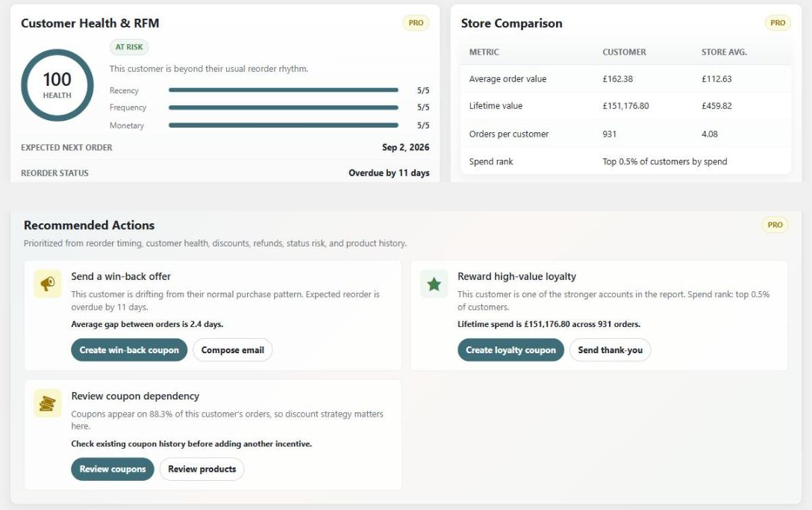The width and height of the screenshot is (812, 510).
Task: Click 'This customer is beyond their usual reorder rhythm.'
Action: pyautogui.click(x=209, y=69)
